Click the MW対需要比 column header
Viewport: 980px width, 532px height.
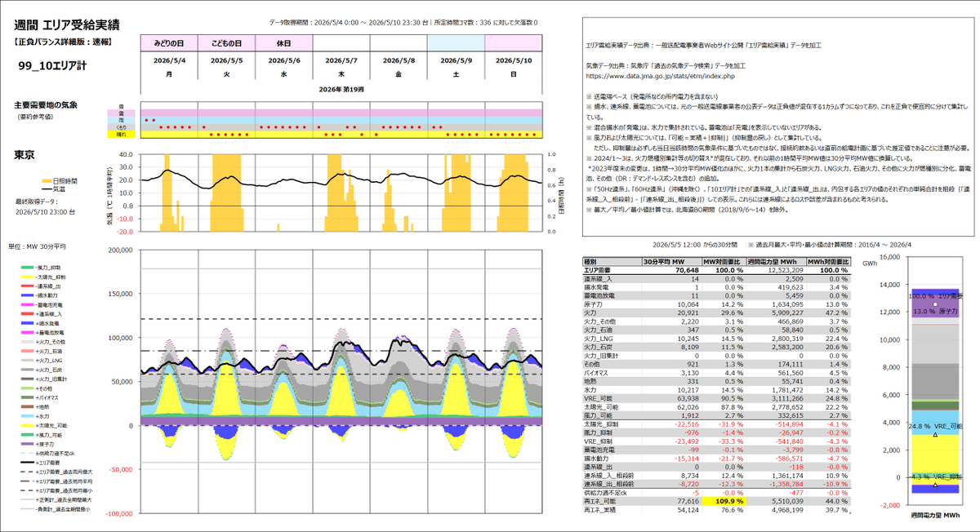[723, 261]
